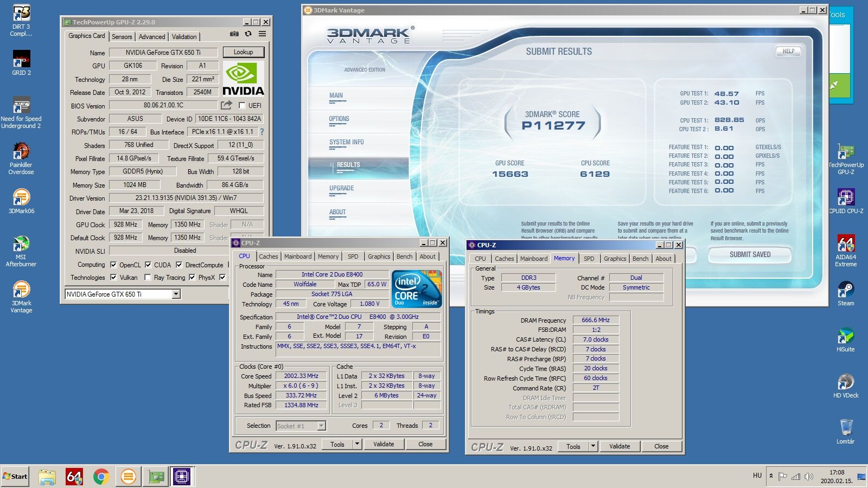Take a GPU-Z screenshot with the camera icon
The height and width of the screenshot is (488, 868).
[234, 34]
